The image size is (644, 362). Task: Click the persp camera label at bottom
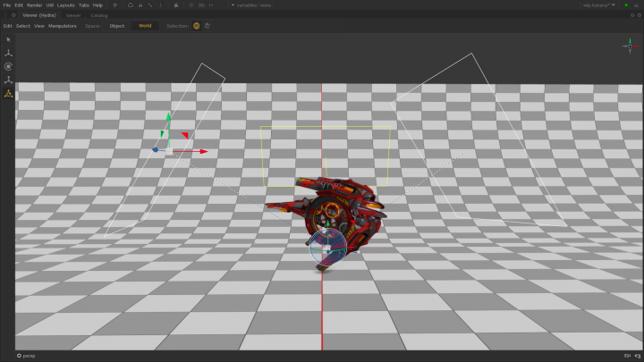coord(29,356)
